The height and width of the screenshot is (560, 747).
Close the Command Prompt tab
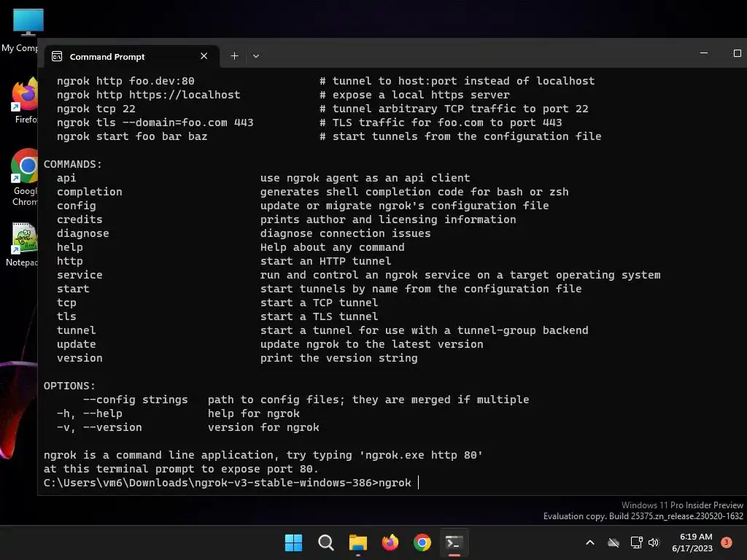[x=204, y=56]
